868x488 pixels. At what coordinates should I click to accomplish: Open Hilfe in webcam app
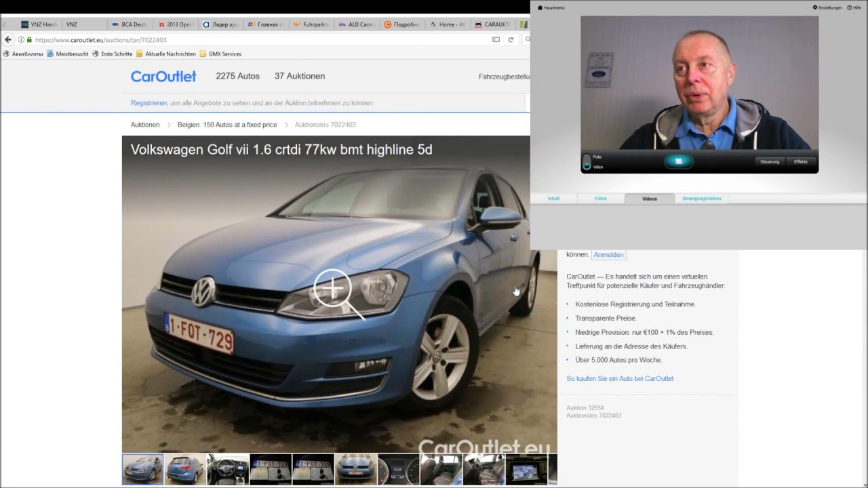click(x=854, y=7)
